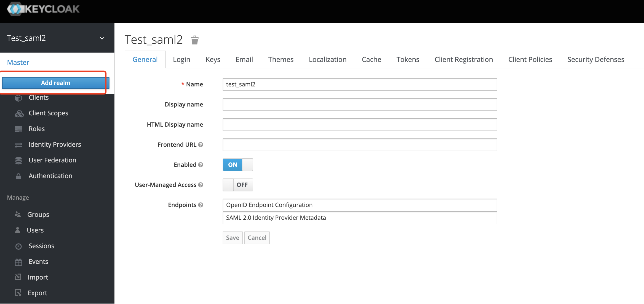Click the Clients icon in sidebar
The image size is (644, 304).
(x=19, y=97)
